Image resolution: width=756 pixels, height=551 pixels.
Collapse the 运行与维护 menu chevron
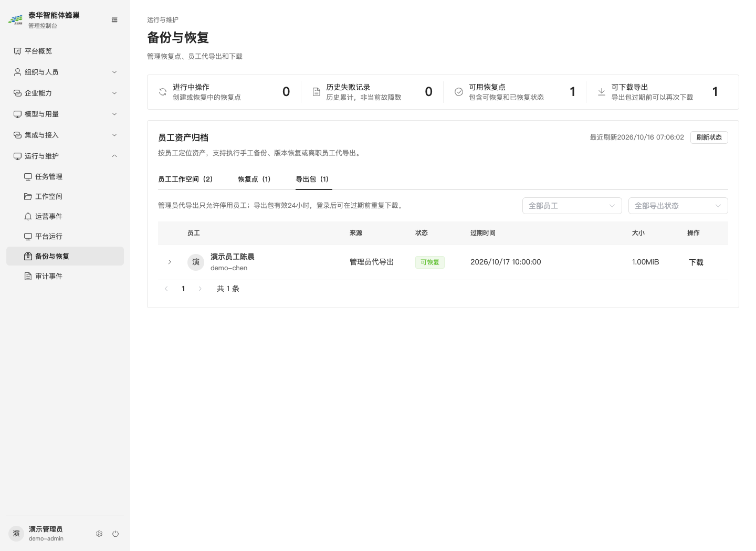[x=114, y=156]
